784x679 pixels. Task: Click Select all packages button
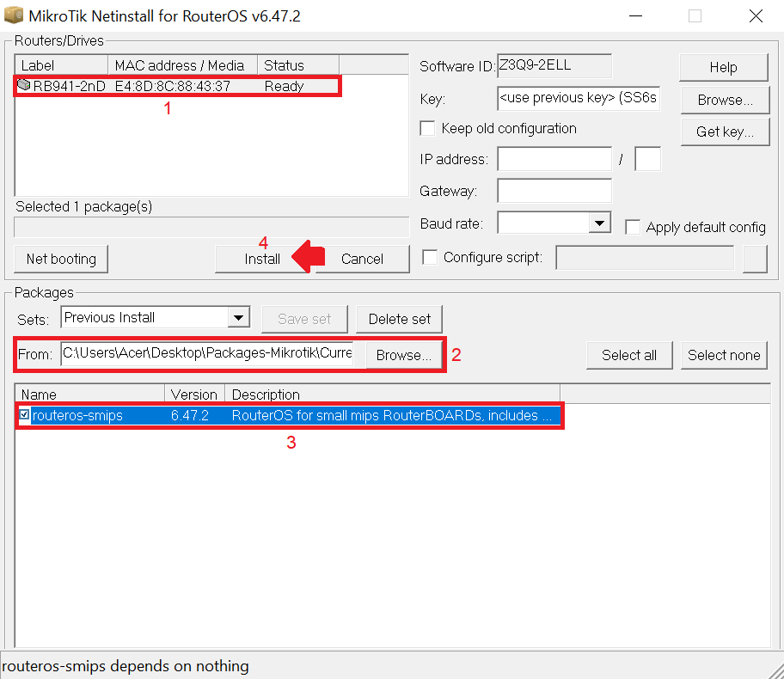pyautogui.click(x=629, y=355)
